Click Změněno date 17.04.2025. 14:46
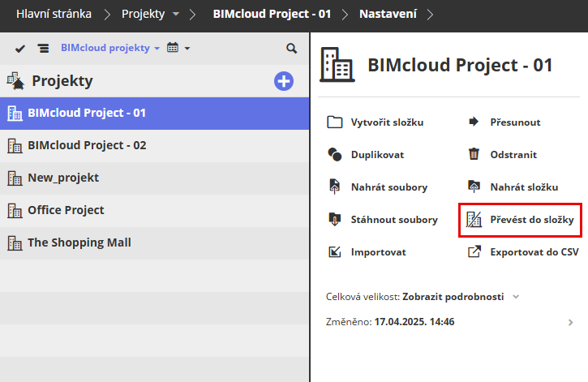588x382 pixels. (x=414, y=322)
